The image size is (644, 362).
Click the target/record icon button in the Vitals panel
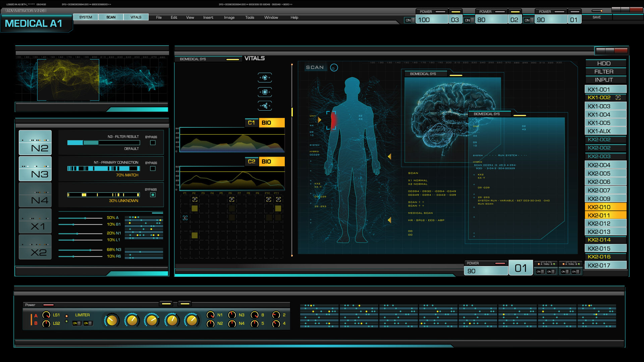point(265,78)
